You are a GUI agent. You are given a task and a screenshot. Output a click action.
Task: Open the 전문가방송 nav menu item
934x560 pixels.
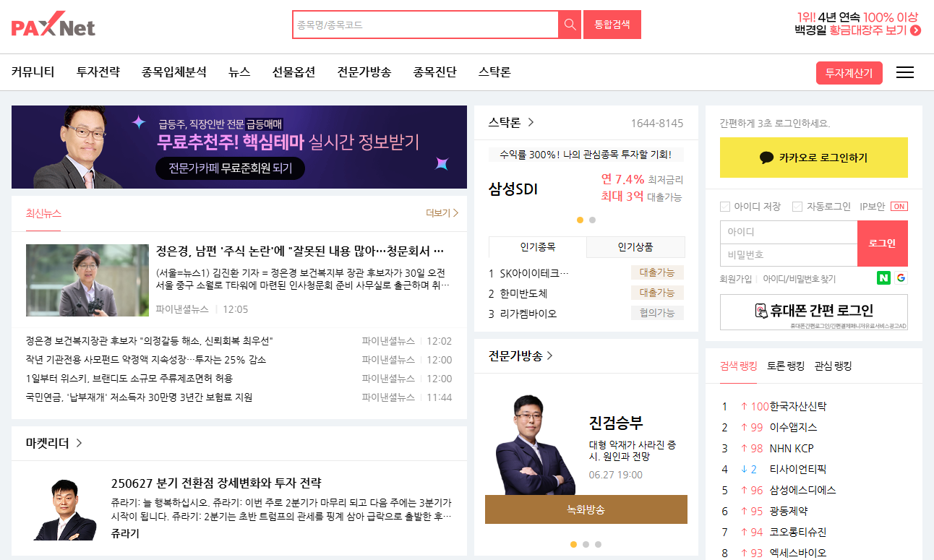364,72
